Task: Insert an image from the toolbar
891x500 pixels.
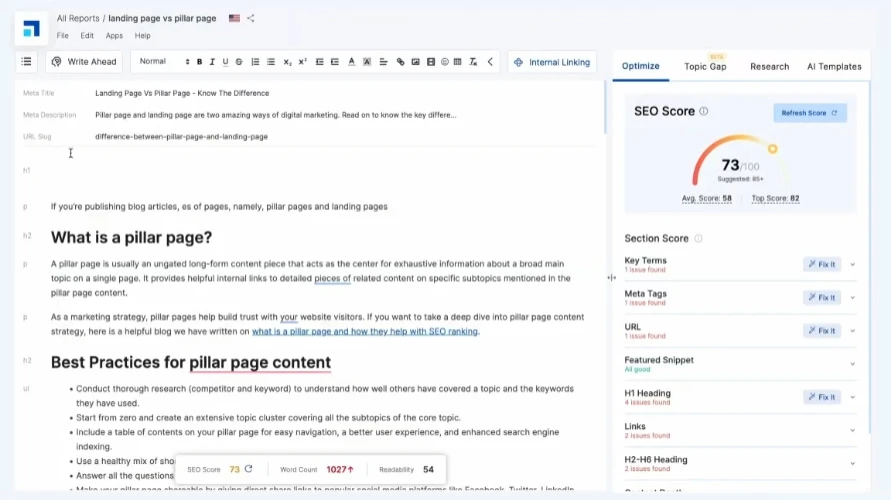Action: point(415,62)
